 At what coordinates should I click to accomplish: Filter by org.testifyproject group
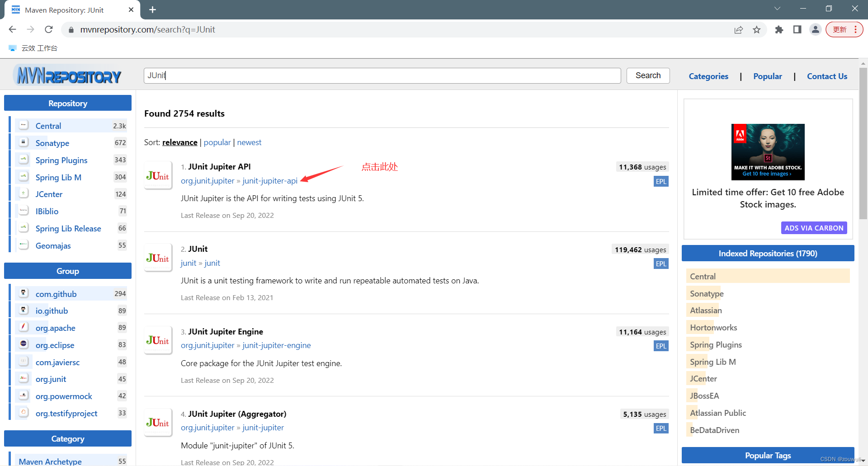pos(66,413)
